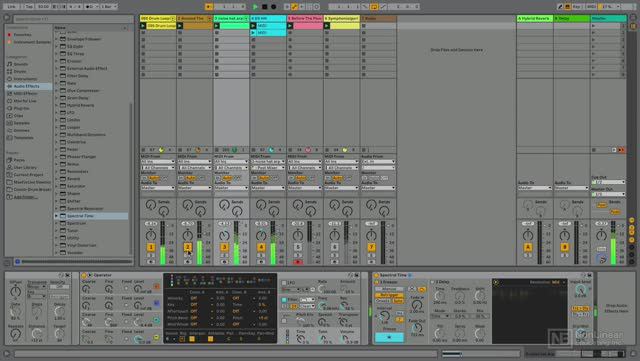Click the Arrangement Record button
The image size is (640, 361).
[x=273, y=7]
